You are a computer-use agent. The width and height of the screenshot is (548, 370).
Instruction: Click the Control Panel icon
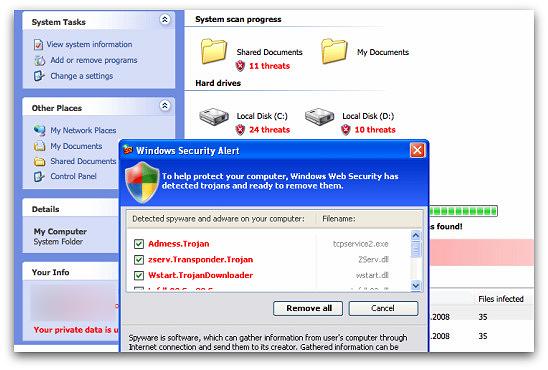pos(39,176)
